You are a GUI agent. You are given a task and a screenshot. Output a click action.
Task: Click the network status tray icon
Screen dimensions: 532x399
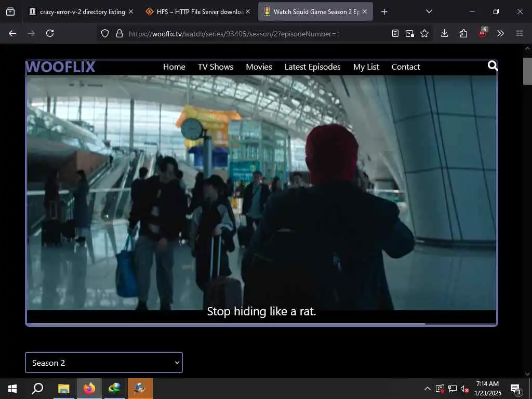[x=453, y=389]
